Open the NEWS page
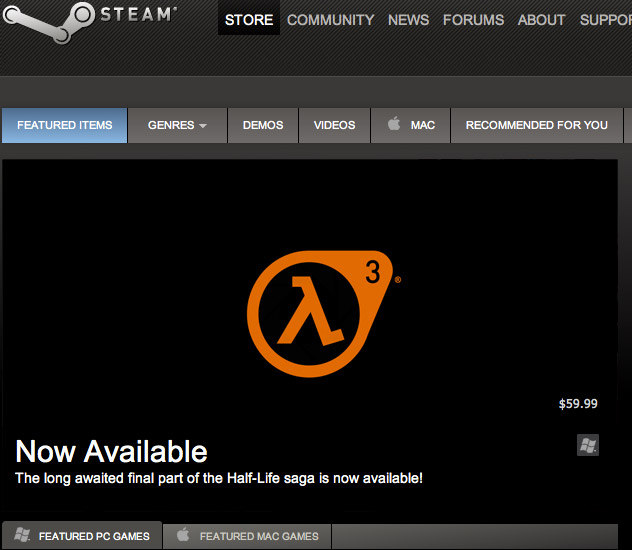632x550 pixels. pyautogui.click(x=408, y=20)
